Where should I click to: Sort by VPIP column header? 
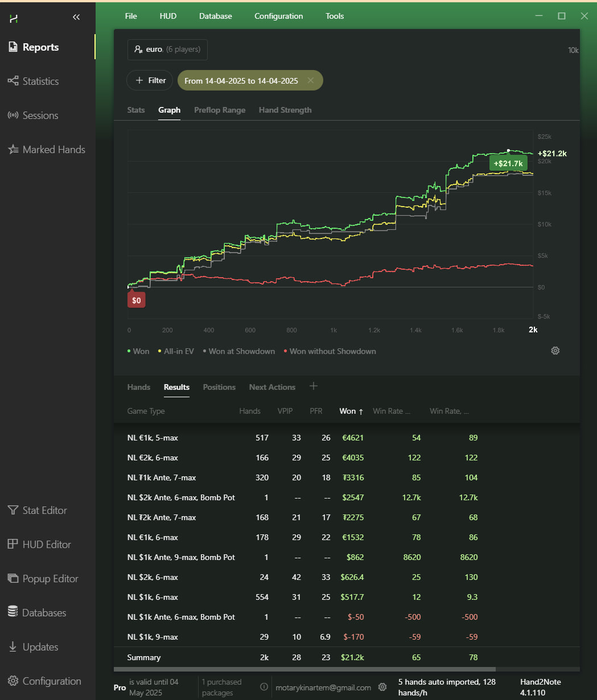point(285,411)
